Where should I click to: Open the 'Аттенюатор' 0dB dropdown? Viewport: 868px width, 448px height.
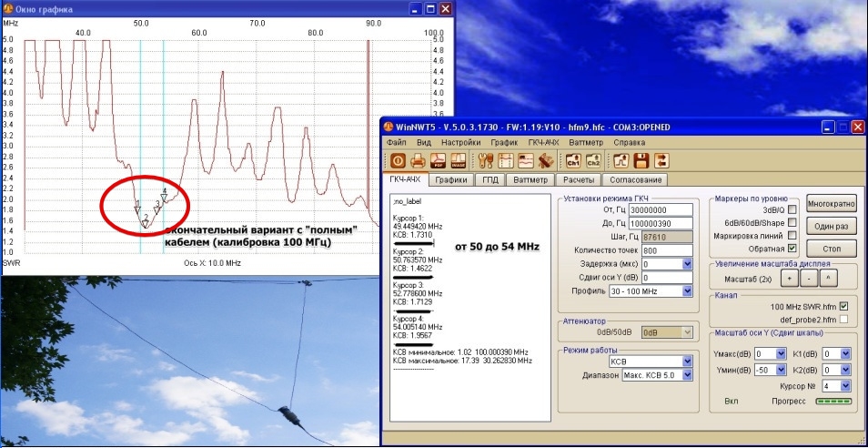click(x=688, y=332)
